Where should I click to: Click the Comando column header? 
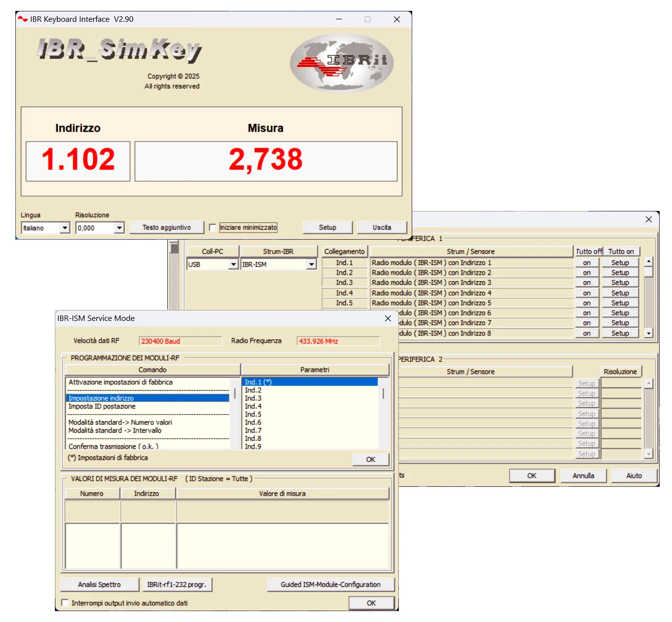[152, 370]
